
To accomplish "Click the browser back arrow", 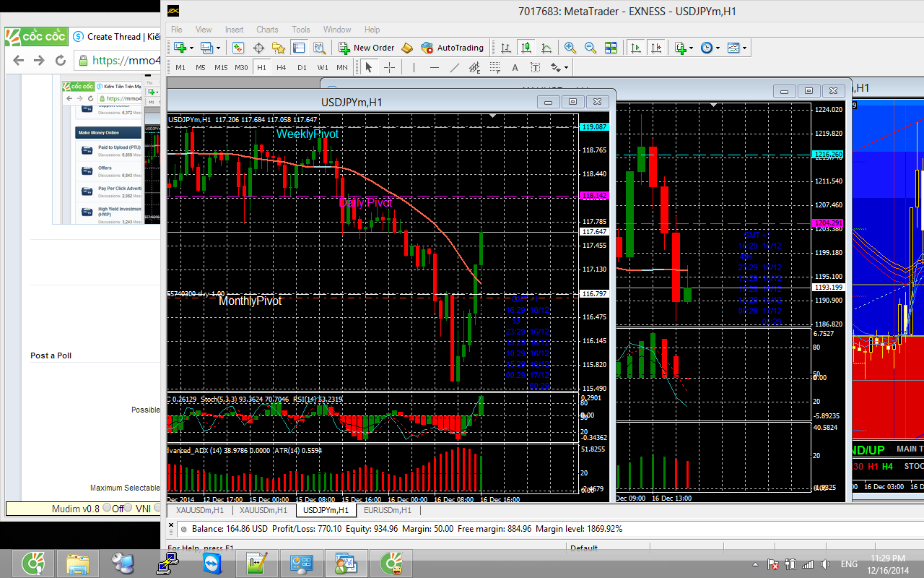I will [x=19, y=61].
